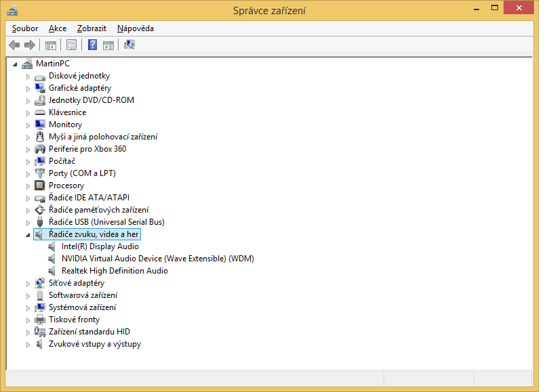The image size is (553, 392).
Task: Select NVIDIA Virtual Audio Device entry
Action: pyautogui.click(x=157, y=259)
